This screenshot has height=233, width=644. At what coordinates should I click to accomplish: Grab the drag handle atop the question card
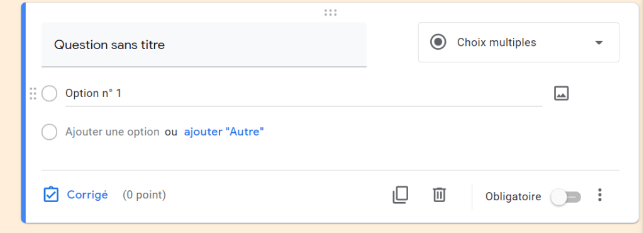330,13
